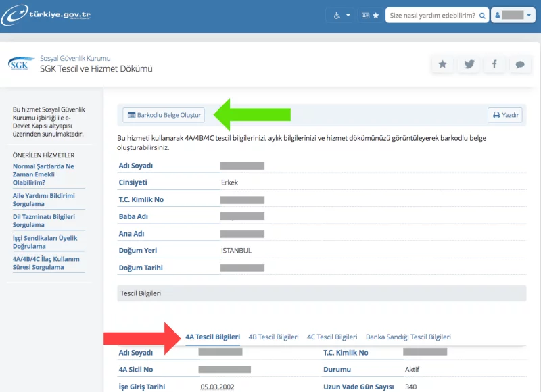541x392 pixels.
Task: Select the '05.03.2002' İşe Giriş Tarihi value
Action: tap(217, 387)
